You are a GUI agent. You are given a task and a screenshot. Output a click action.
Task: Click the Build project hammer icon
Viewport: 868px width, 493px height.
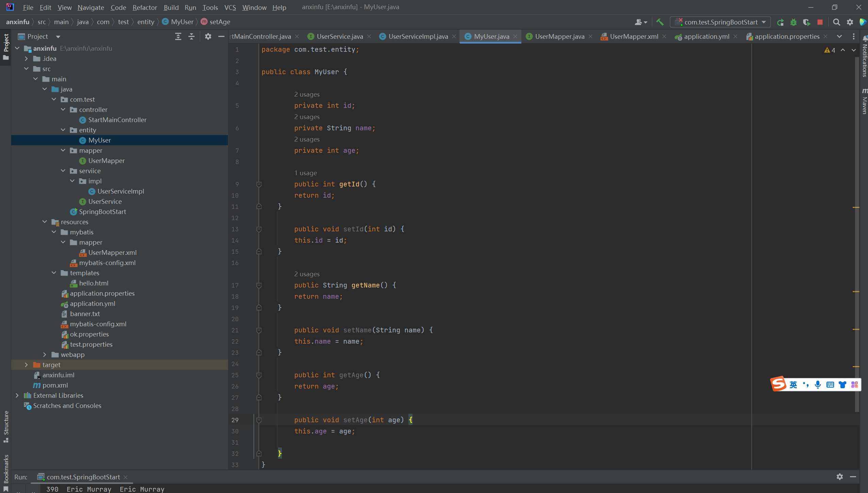(660, 22)
